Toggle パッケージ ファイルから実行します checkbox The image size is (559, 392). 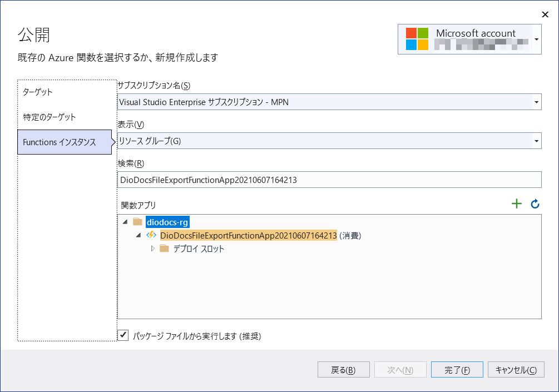(x=123, y=335)
